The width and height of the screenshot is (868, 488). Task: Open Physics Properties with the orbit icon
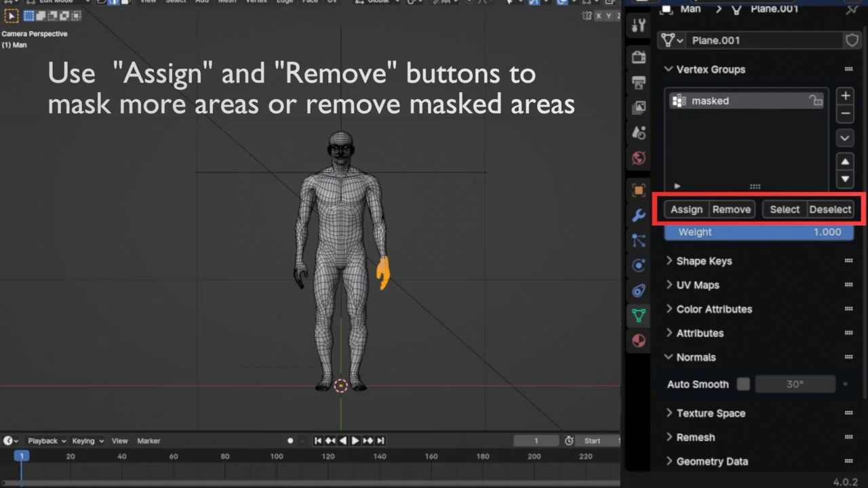(638, 265)
